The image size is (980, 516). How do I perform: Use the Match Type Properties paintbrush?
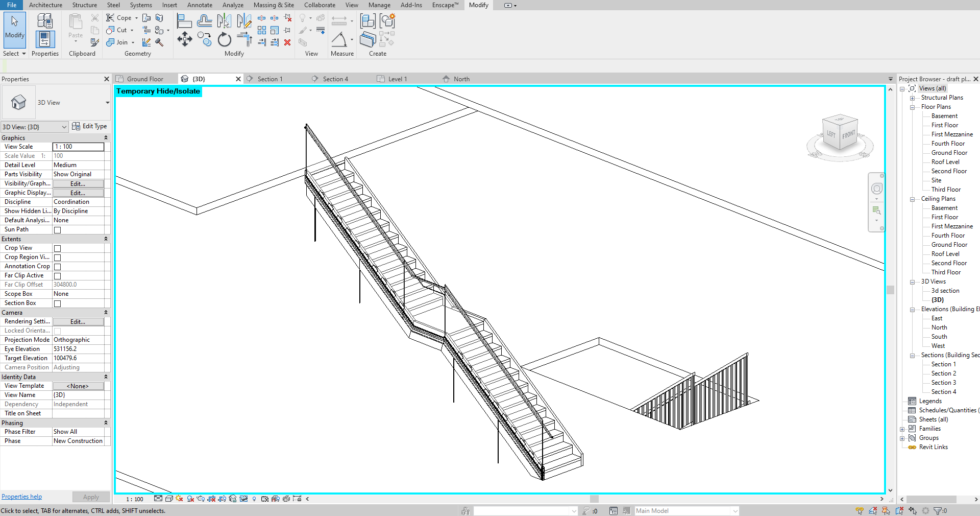(95, 42)
